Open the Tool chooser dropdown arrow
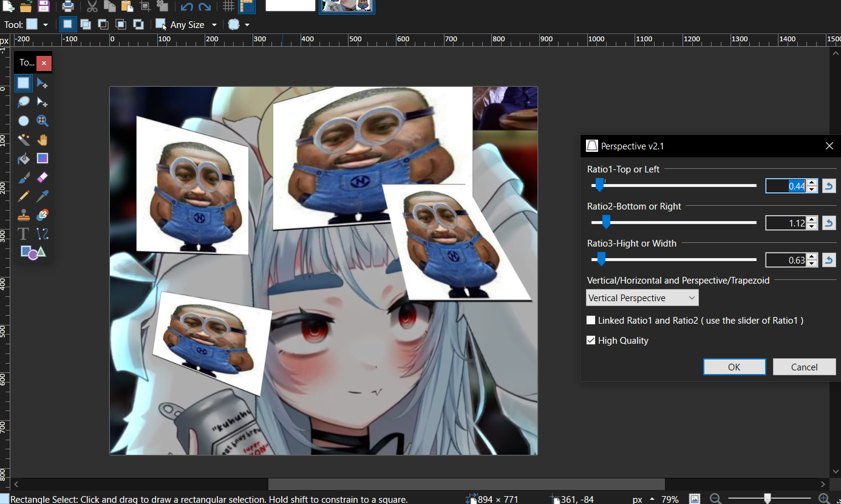This screenshot has height=504, width=841. (46, 25)
